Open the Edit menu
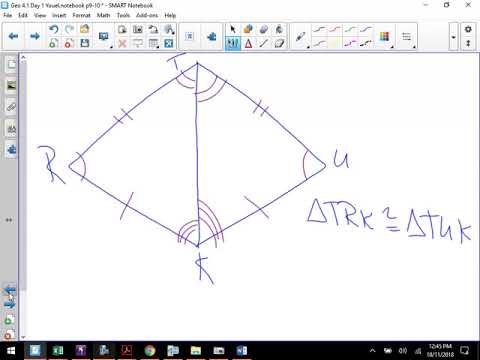The height and width of the screenshot is (360, 480). [x=23, y=15]
